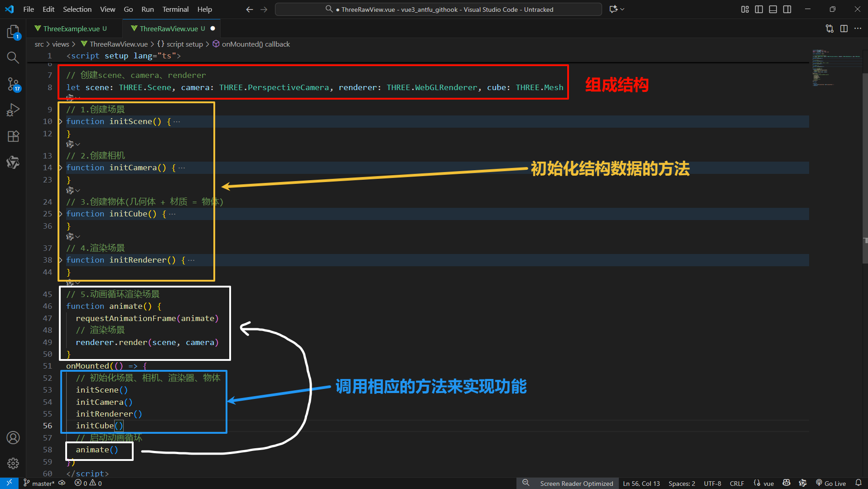The height and width of the screenshot is (489, 868).
Task: Open the views breadcrumb dropdown
Action: [x=60, y=44]
